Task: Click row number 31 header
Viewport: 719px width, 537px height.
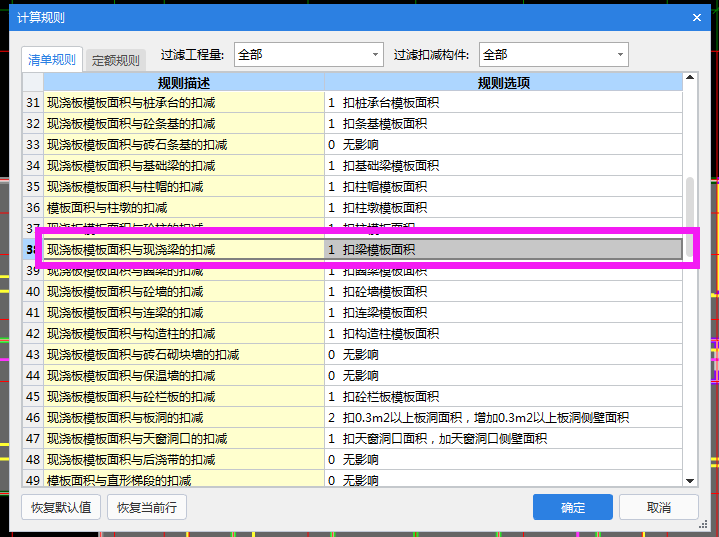Action: pos(33,103)
